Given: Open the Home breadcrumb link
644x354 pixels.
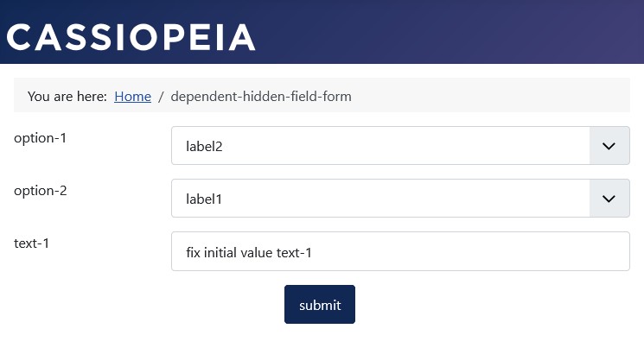Looking at the screenshot, I should point(132,96).
